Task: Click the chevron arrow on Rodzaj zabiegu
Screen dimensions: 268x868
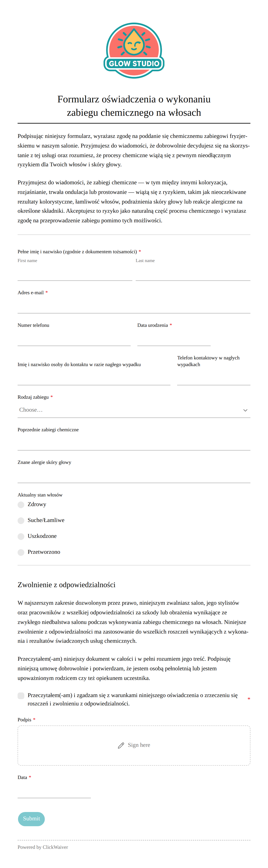Action: [245, 410]
